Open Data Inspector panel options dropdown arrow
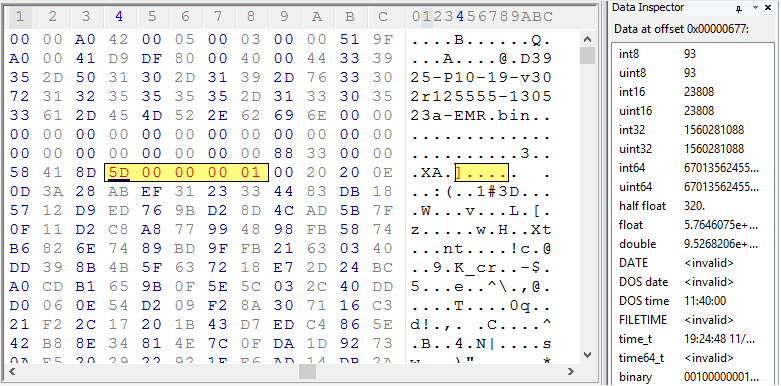The height and width of the screenshot is (386, 781). pyautogui.click(x=755, y=7)
